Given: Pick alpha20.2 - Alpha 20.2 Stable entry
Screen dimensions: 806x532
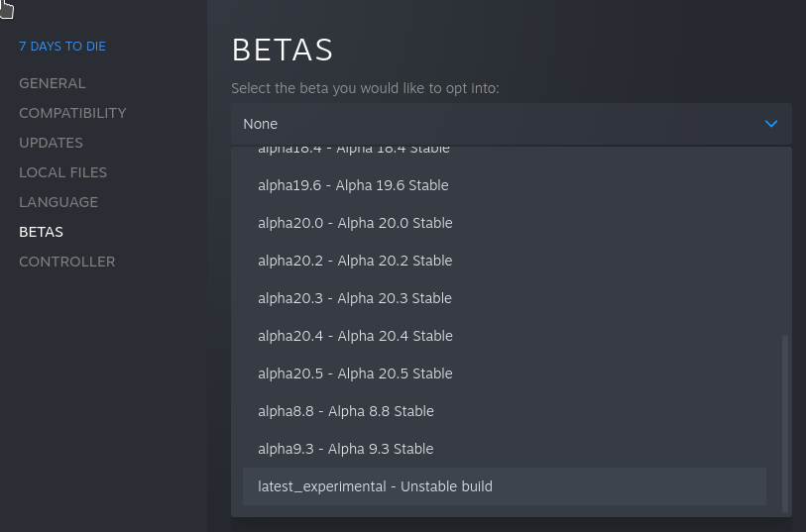Looking at the screenshot, I should pos(355,261).
